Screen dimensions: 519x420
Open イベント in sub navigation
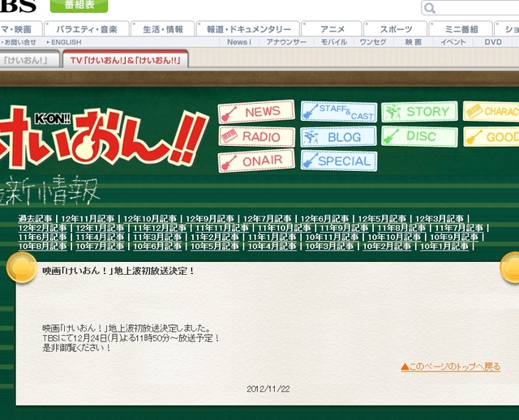[453, 42]
